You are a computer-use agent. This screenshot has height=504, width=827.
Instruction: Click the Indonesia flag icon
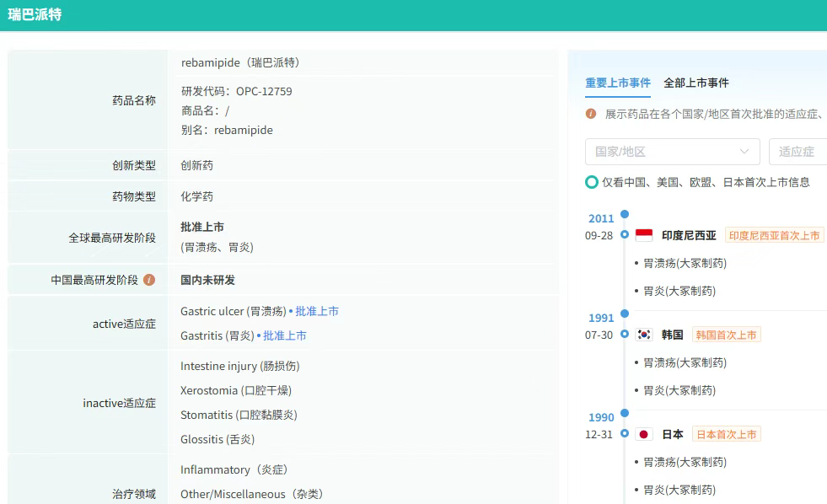pos(644,236)
